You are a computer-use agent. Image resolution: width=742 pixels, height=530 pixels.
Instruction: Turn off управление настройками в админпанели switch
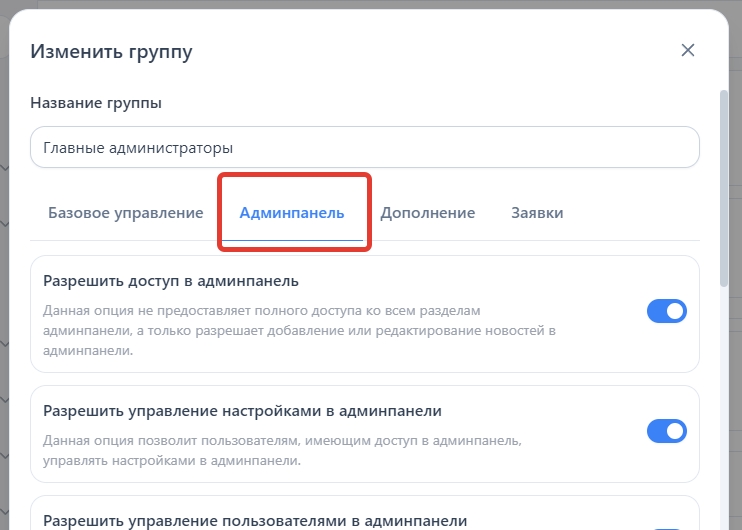pyautogui.click(x=667, y=431)
